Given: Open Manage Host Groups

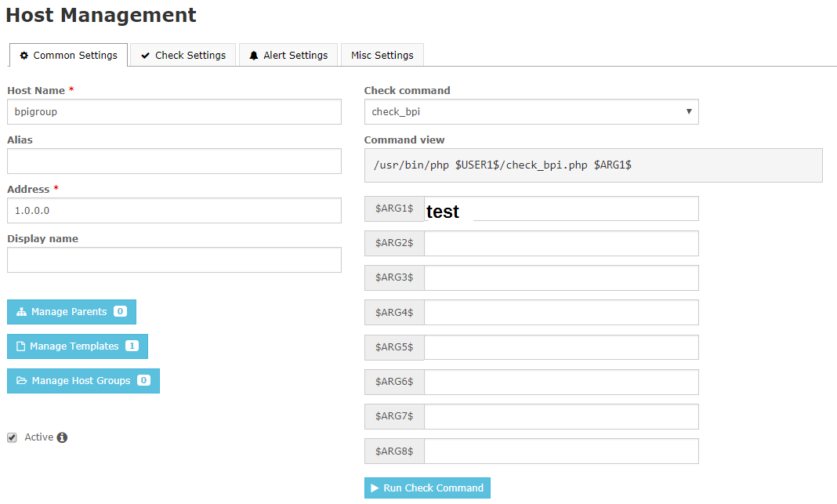Looking at the screenshot, I should 83,381.
